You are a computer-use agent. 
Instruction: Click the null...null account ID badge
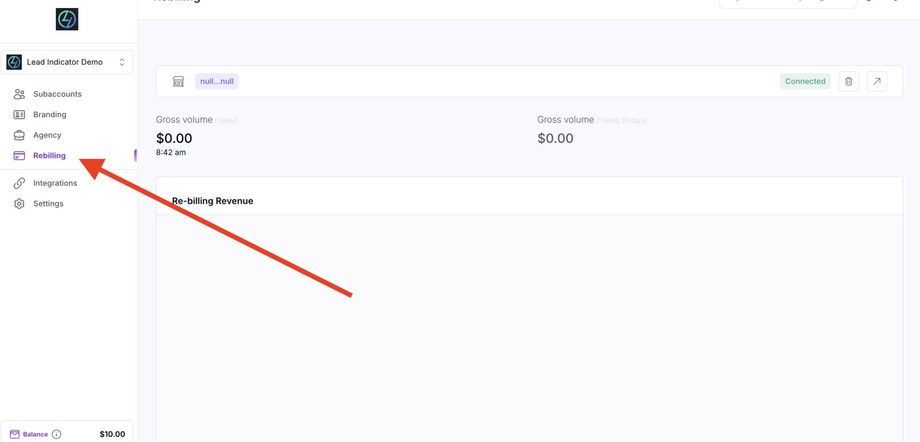coord(217,81)
